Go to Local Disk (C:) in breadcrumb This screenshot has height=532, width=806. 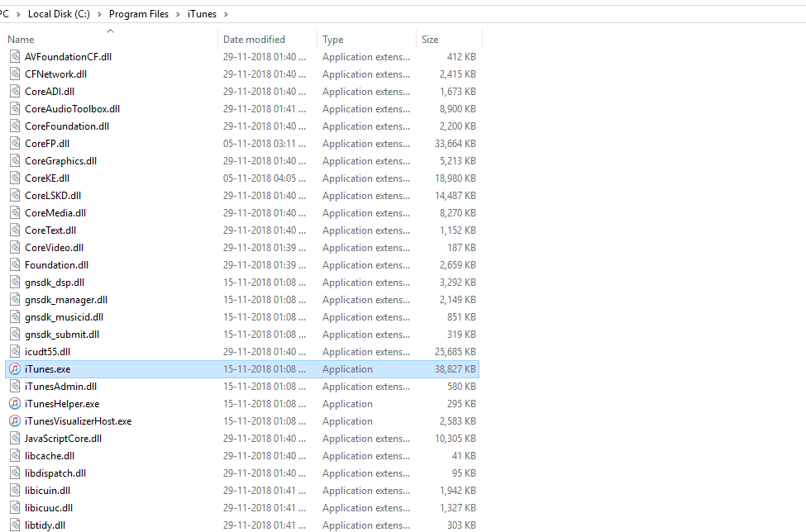coord(59,14)
